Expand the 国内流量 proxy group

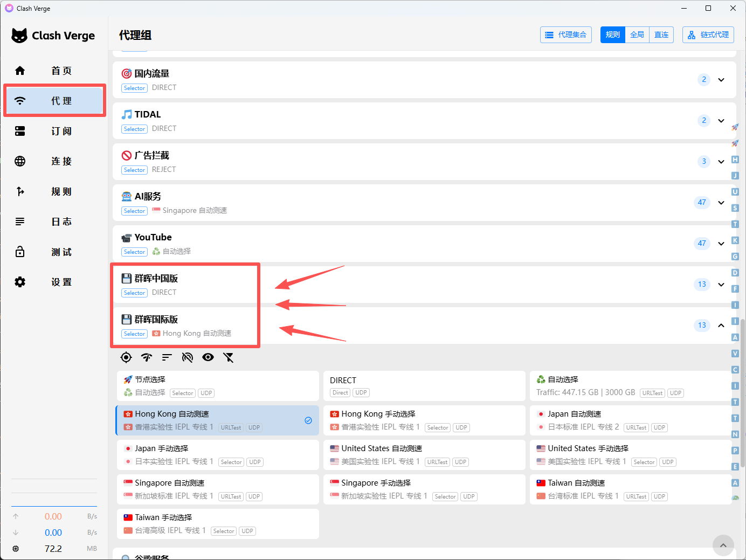pos(721,79)
